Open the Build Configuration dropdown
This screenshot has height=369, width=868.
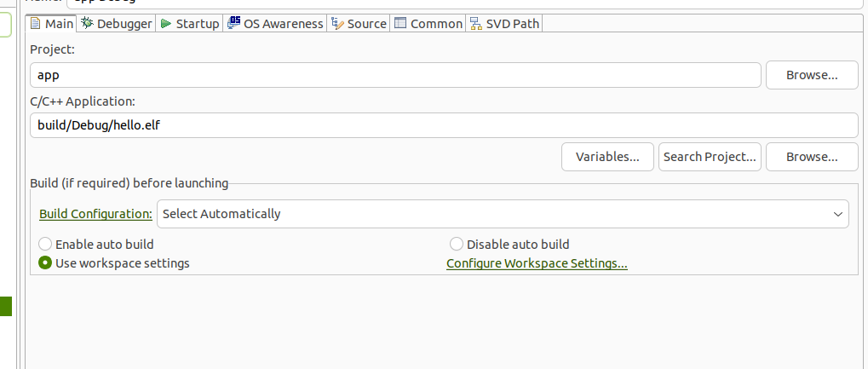502,214
